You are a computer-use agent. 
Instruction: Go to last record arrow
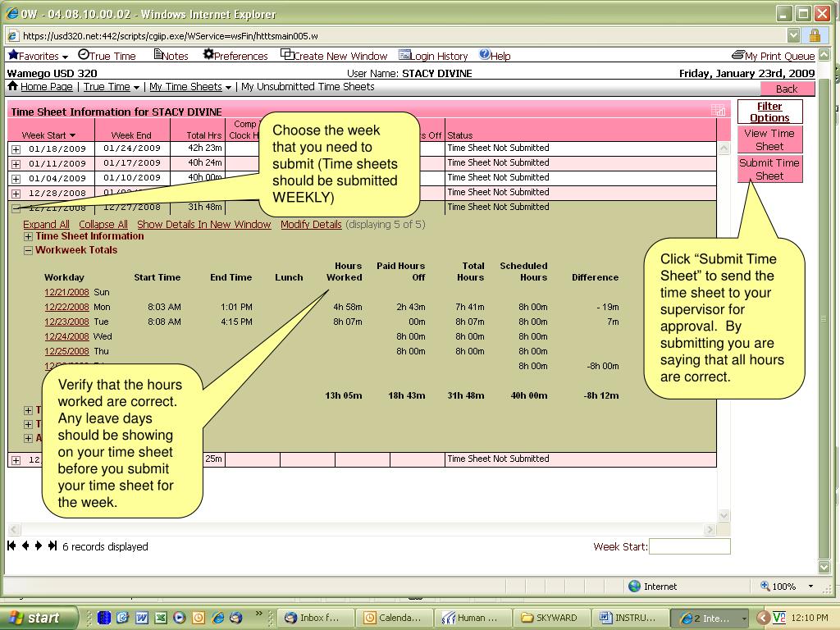point(52,546)
